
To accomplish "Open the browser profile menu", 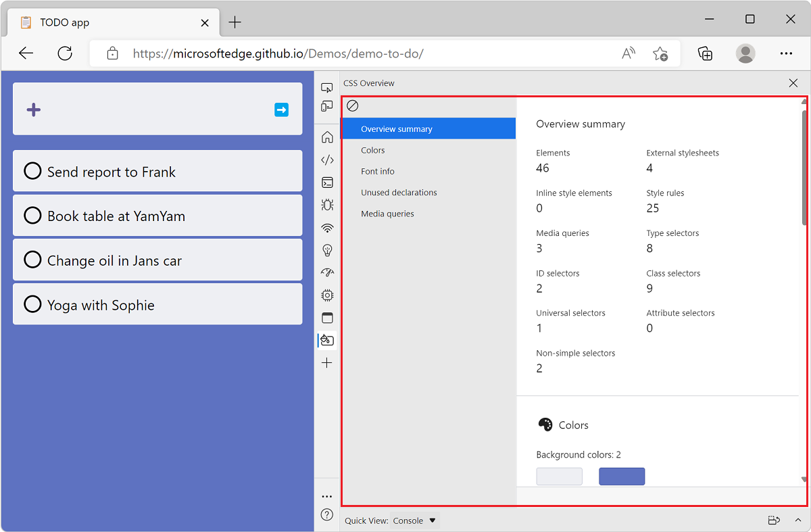I will 745,53.
